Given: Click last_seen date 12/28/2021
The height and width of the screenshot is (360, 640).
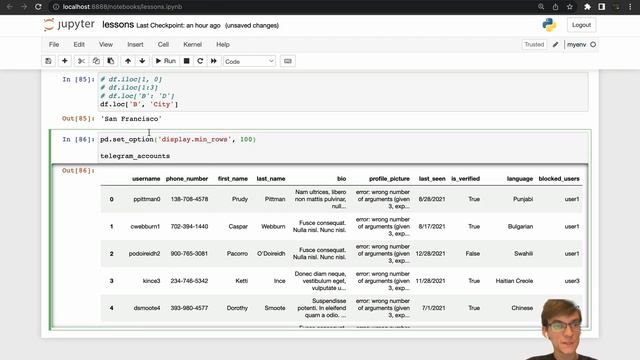Looking at the screenshot, I should tap(430, 253).
